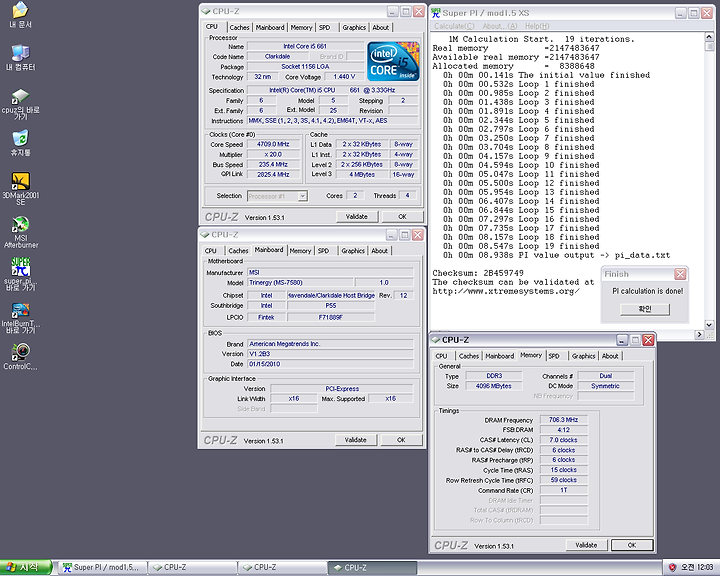
Task: Click Validate in the Memory window
Action: [x=586, y=545]
